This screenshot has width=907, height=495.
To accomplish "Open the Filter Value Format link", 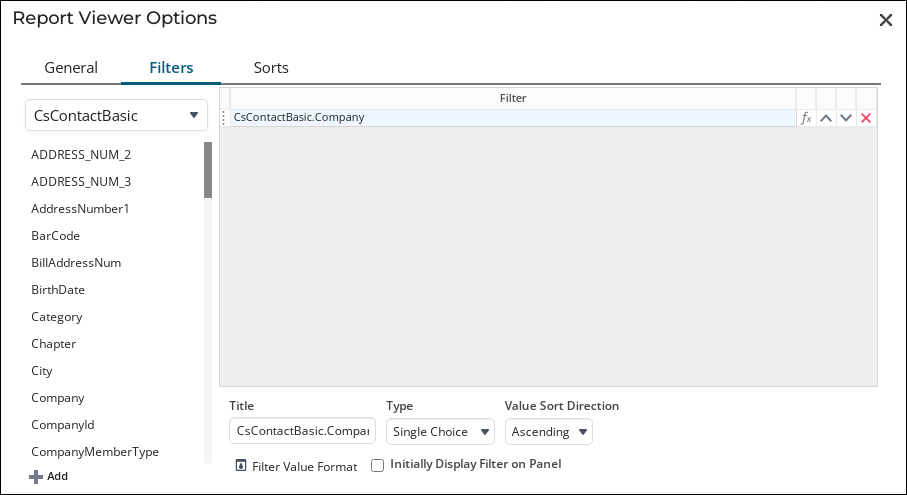I will [304, 467].
